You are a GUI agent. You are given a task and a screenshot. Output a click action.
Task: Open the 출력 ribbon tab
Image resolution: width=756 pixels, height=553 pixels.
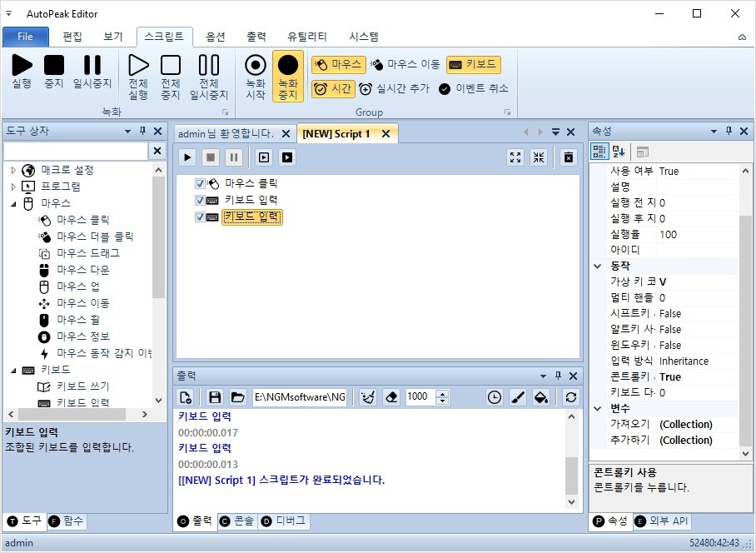(x=256, y=37)
